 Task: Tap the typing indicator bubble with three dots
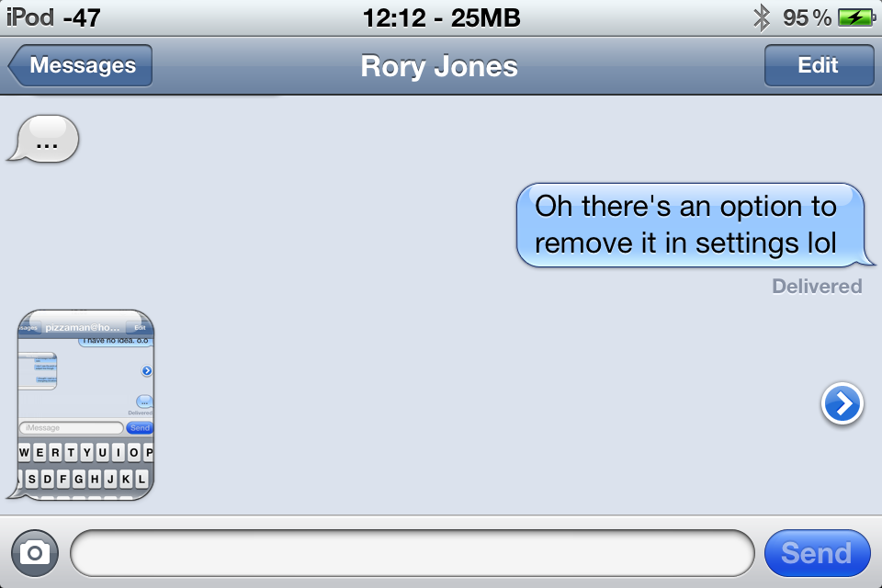click(44, 139)
